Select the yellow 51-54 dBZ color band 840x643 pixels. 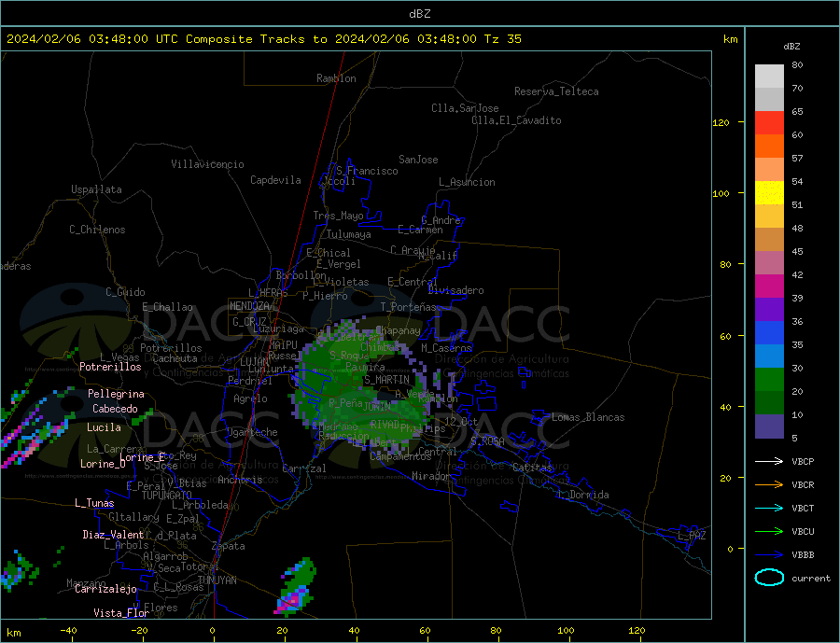pyautogui.click(x=769, y=193)
